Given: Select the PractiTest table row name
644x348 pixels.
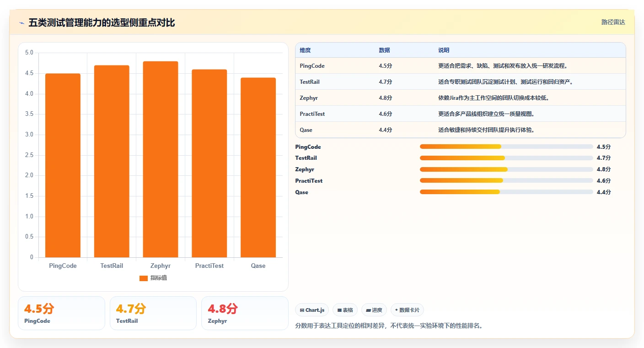Looking at the screenshot, I should [x=312, y=114].
